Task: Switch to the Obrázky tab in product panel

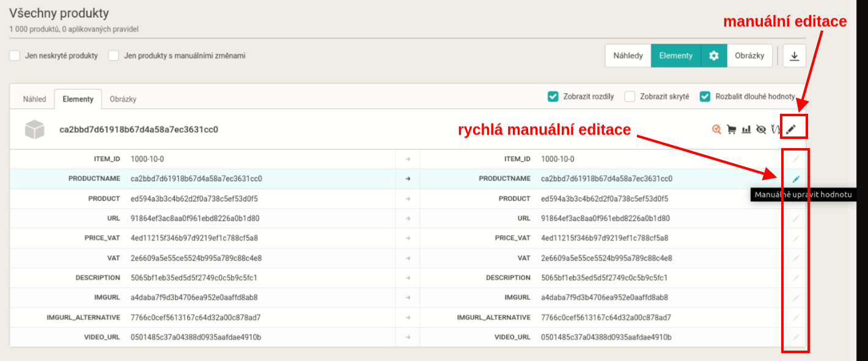Action: (x=123, y=99)
